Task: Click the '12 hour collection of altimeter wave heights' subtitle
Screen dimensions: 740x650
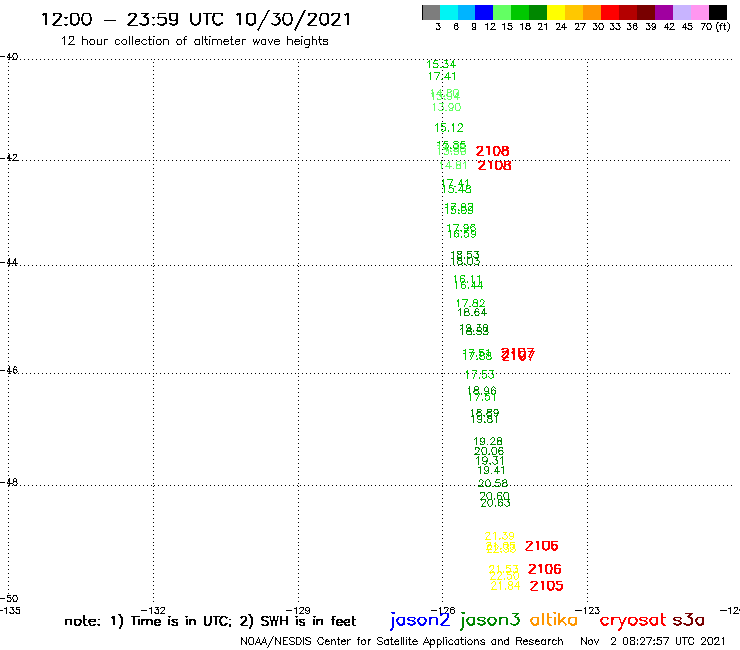Action: pyautogui.click(x=194, y=41)
